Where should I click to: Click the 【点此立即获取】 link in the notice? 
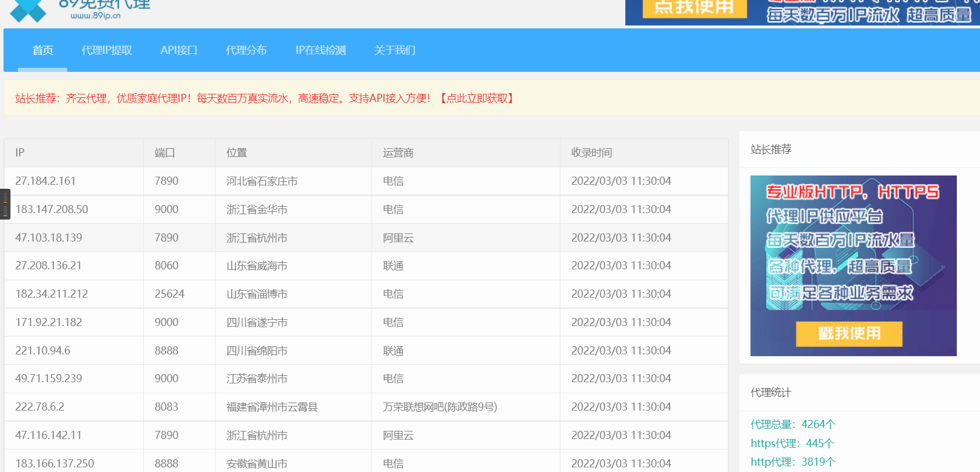(476, 98)
